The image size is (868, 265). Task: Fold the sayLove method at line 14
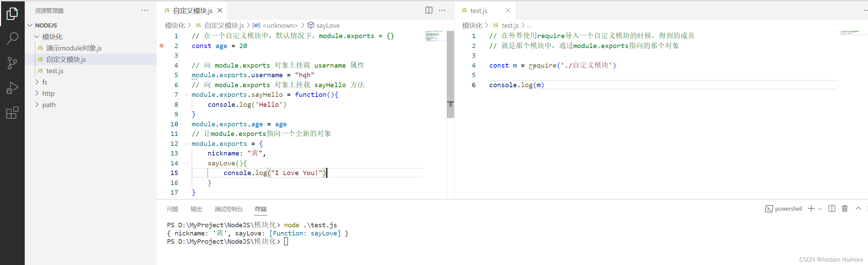[186, 163]
